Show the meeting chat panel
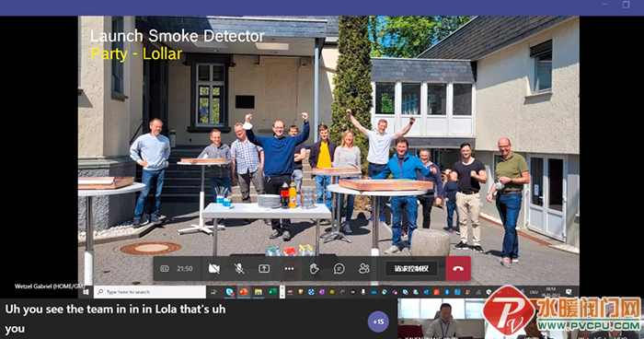 coord(339,269)
